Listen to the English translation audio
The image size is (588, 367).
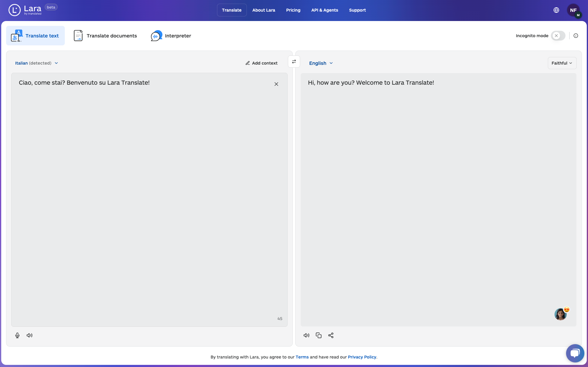click(306, 335)
